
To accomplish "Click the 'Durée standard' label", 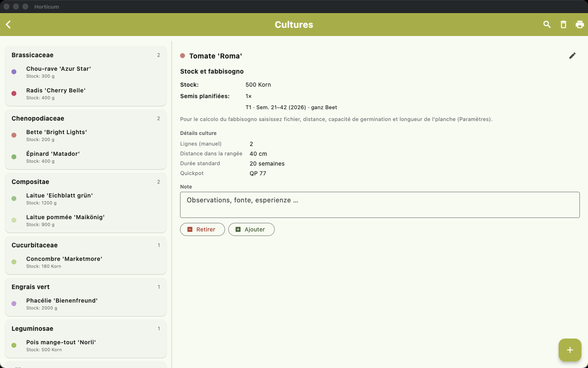I will pyautogui.click(x=200, y=163).
